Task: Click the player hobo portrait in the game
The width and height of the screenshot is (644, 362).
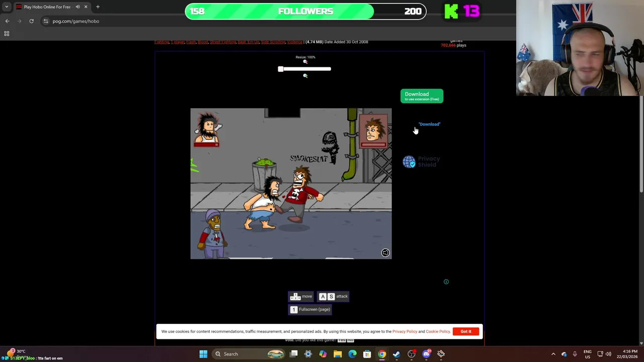Action: [x=207, y=130]
